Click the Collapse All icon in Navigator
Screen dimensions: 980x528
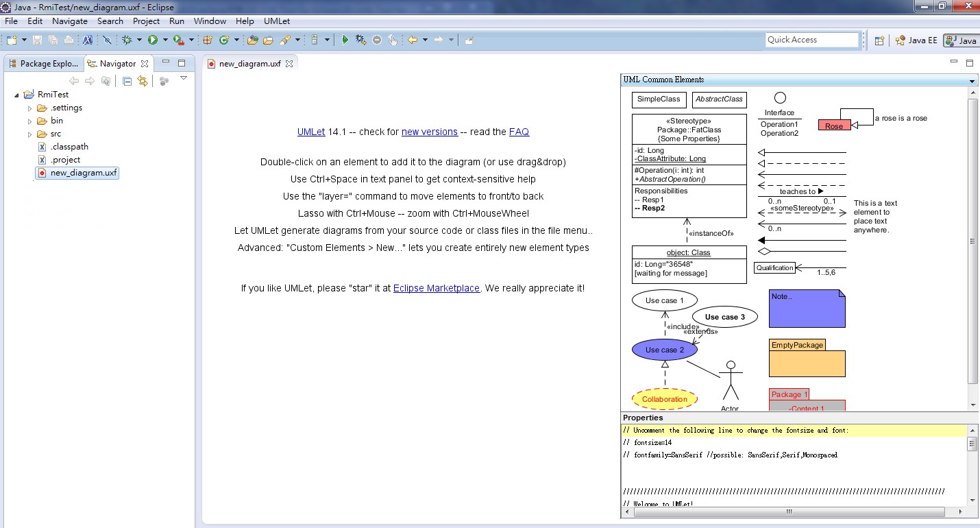127,81
